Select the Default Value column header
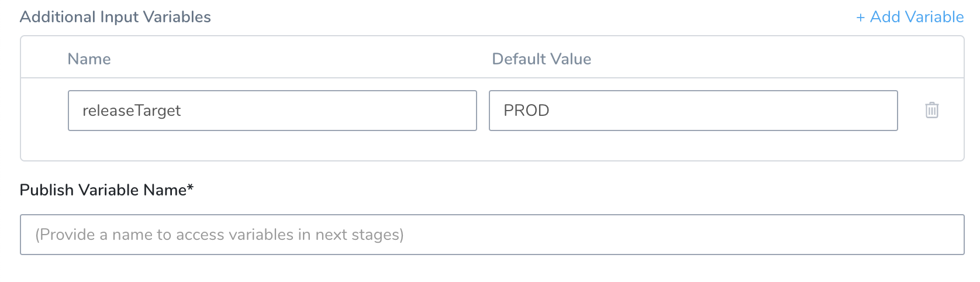 pos(541,59)
